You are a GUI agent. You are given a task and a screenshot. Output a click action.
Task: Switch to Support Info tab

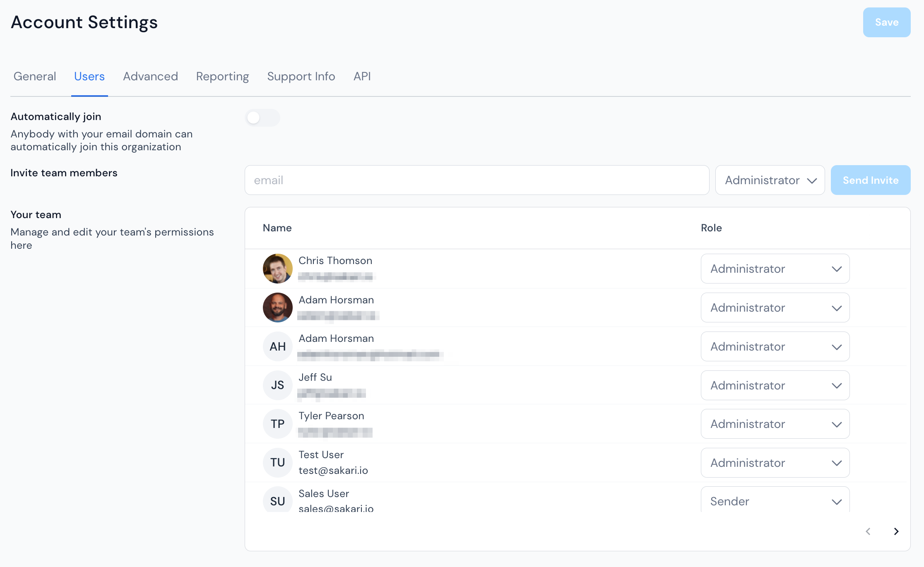(x=301, y=77)
